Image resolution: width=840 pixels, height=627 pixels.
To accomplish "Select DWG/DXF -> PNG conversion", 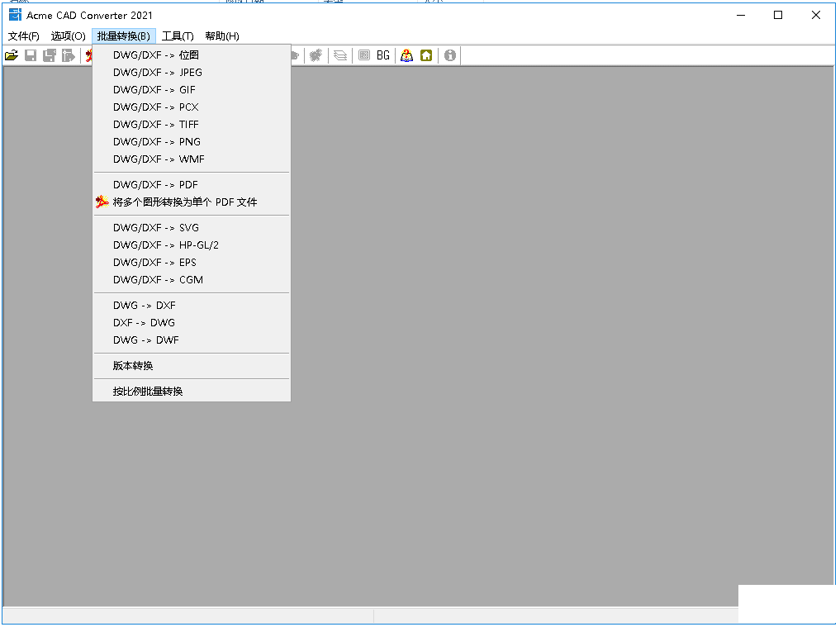I will [192, 142].
